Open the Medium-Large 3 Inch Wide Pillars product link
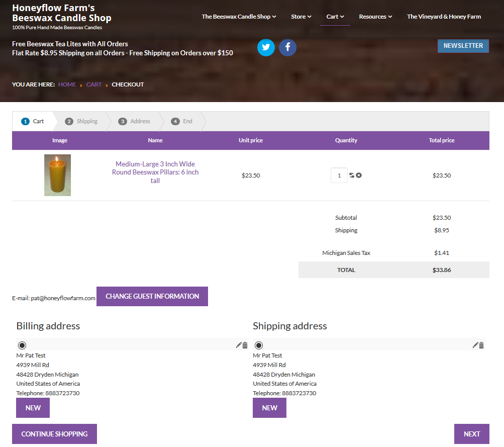504x447 pixels. (x=155, y=172)
